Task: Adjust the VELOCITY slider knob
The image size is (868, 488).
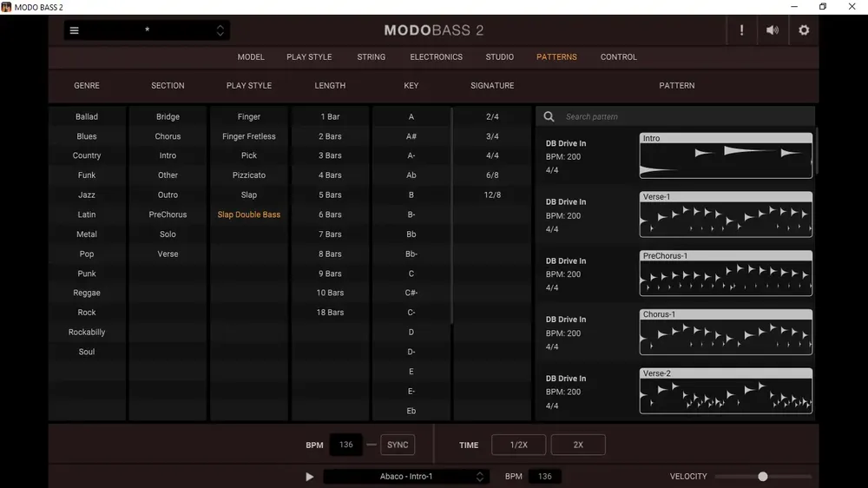Action: point(763,477)
